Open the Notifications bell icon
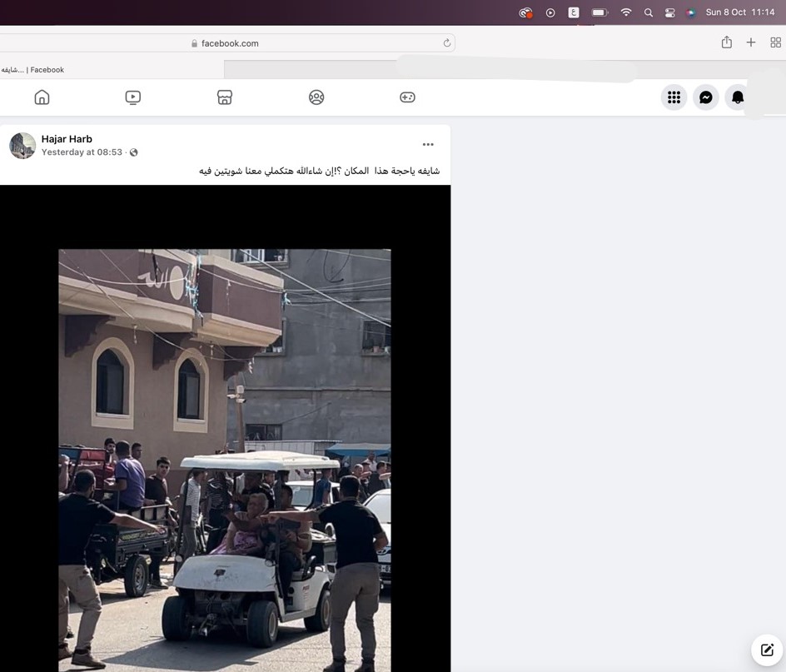Image resolution: width=786 pixels, height=672 pixels. pyautogui.click(x=738, y=97)
